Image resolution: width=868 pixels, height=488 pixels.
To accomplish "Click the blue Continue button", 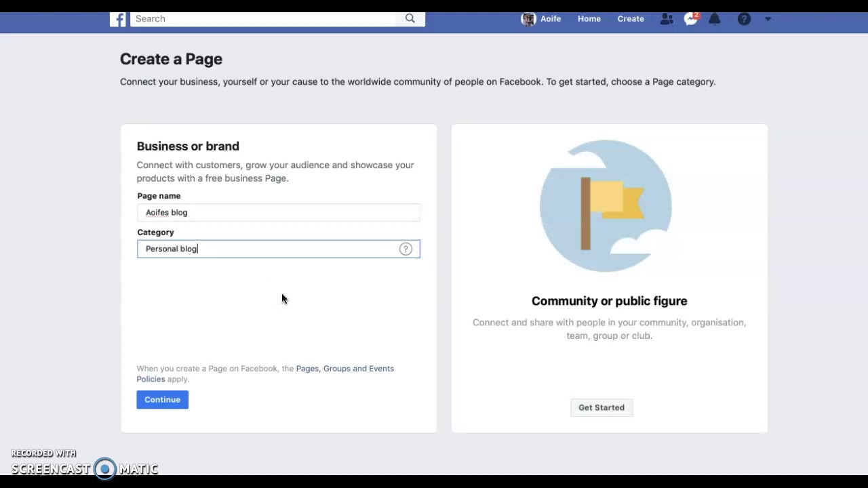I will pos(162,399).
